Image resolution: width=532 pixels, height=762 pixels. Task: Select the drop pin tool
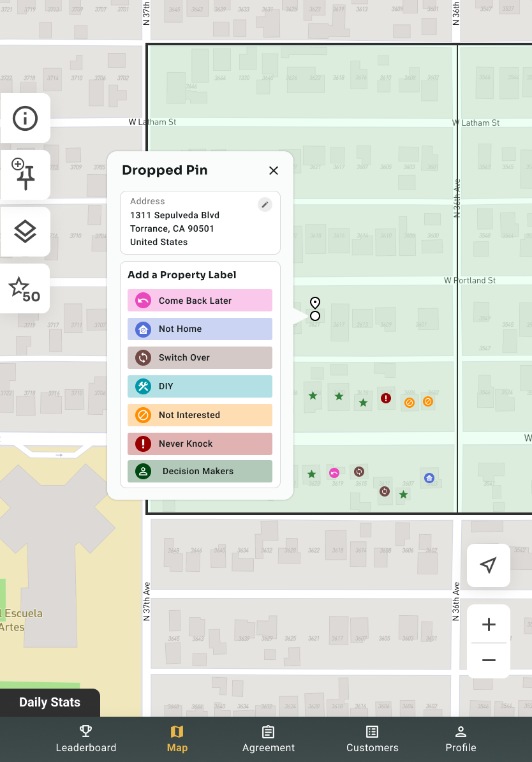pyautogui.click(x=26, y=175)
